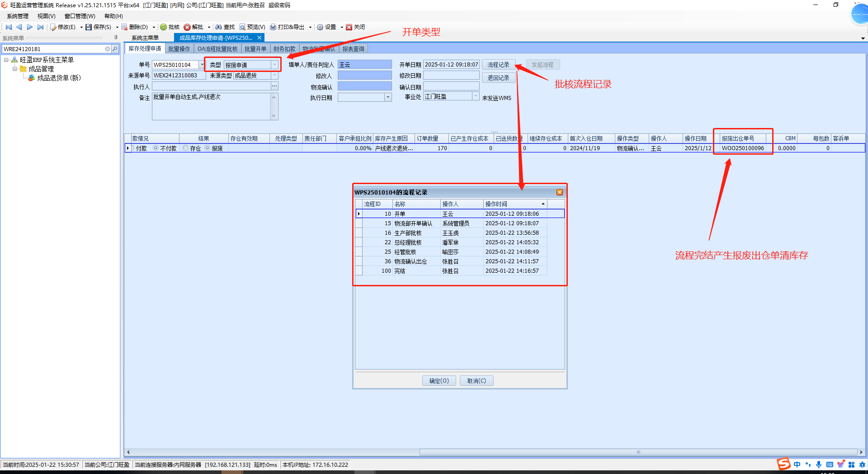Switch to the OA流程批量批核 tab
This screenshot has height=474, width=868.
(217, 49)
